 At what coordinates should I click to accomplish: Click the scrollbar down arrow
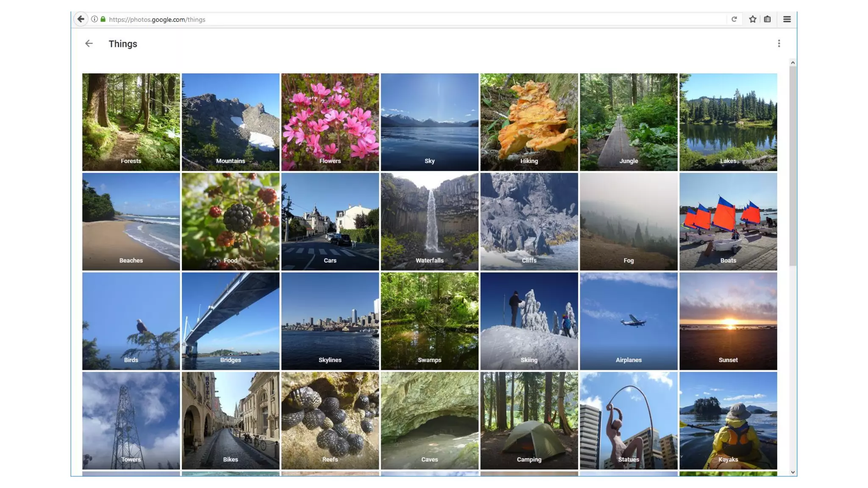(793, 472)
